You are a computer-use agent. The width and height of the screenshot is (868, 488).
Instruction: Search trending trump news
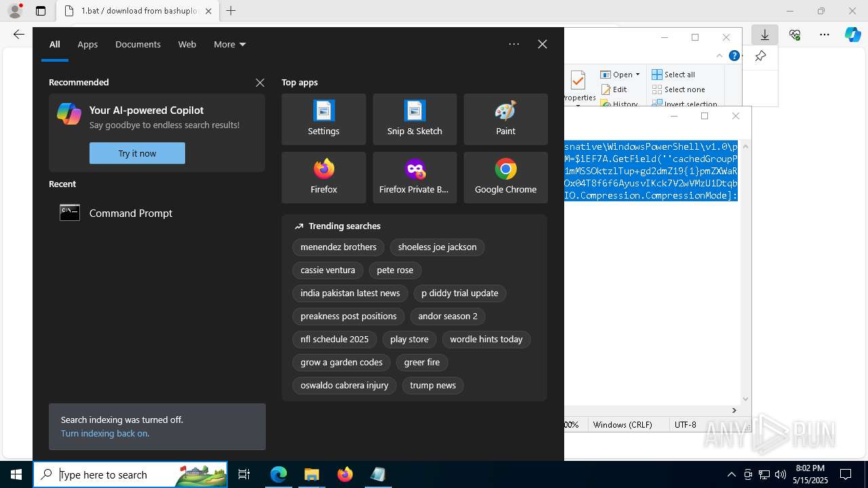click(433, 385)
